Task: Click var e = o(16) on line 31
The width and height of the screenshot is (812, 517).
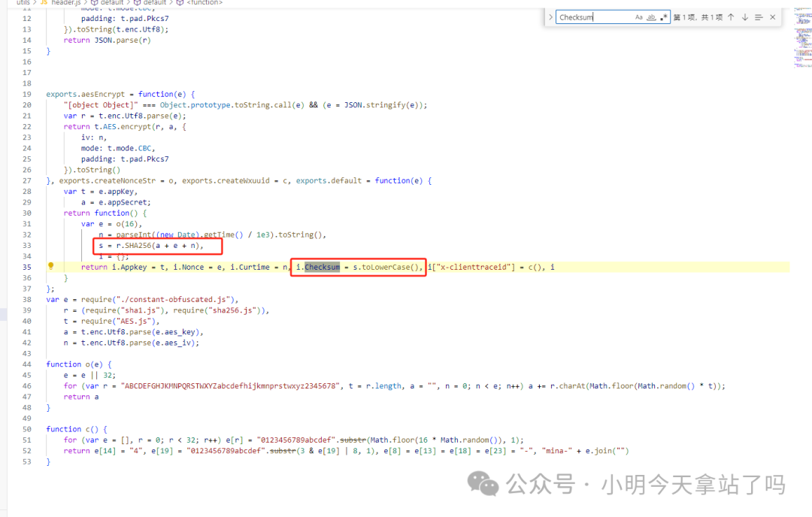Action: click(109, 224)
